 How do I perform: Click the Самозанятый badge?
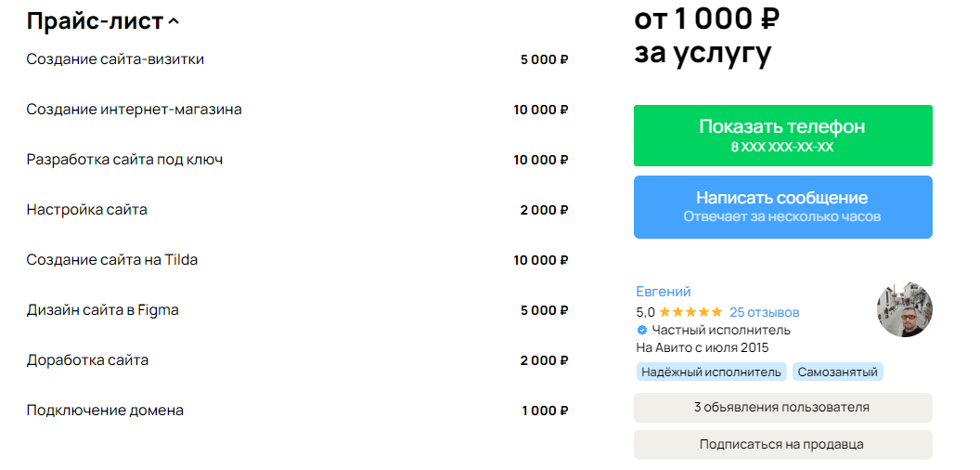point(837,372)
